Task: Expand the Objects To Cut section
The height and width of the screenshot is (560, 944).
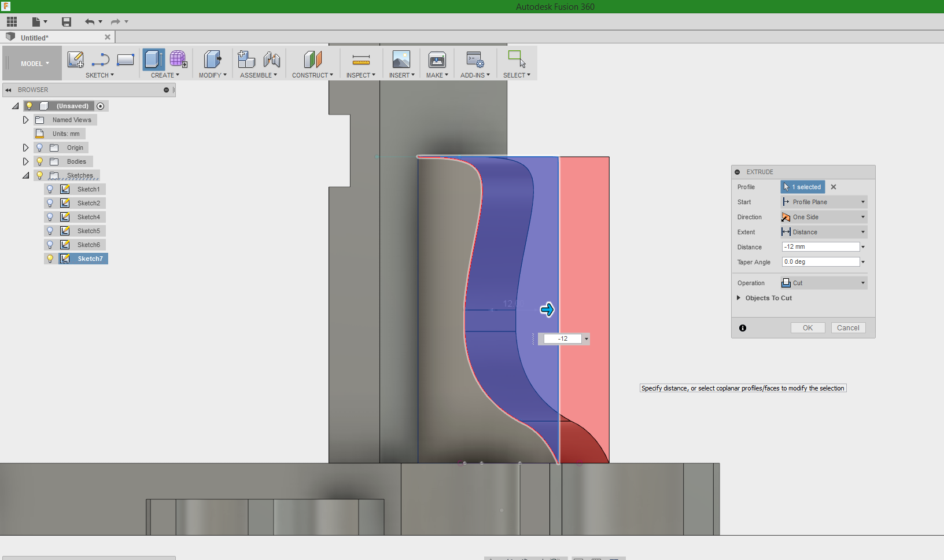Action: click(x=739, y=298)
